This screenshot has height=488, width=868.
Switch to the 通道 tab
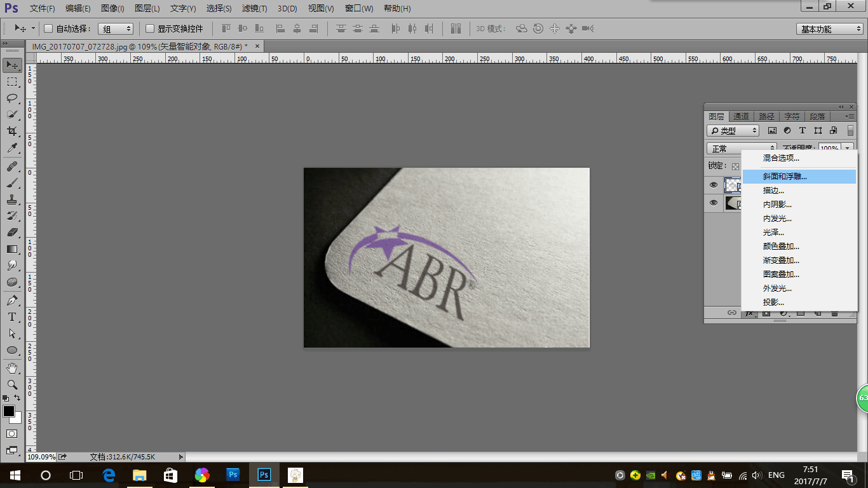pos(741,117)
